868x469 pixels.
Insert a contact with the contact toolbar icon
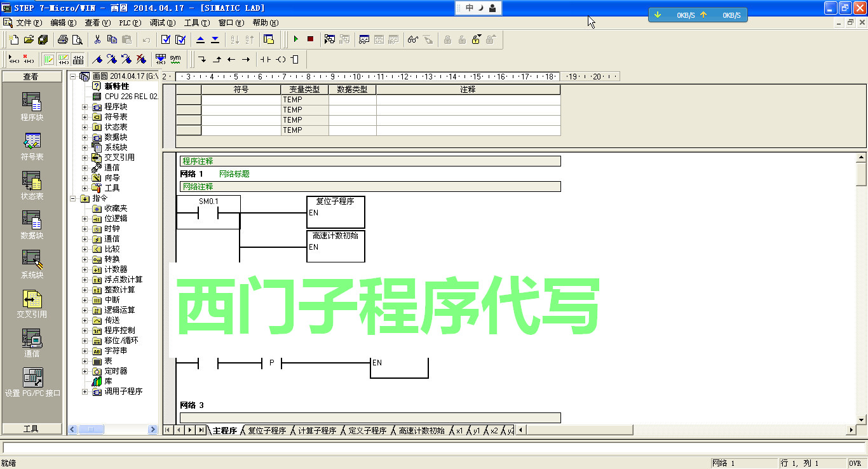(266, 60)
